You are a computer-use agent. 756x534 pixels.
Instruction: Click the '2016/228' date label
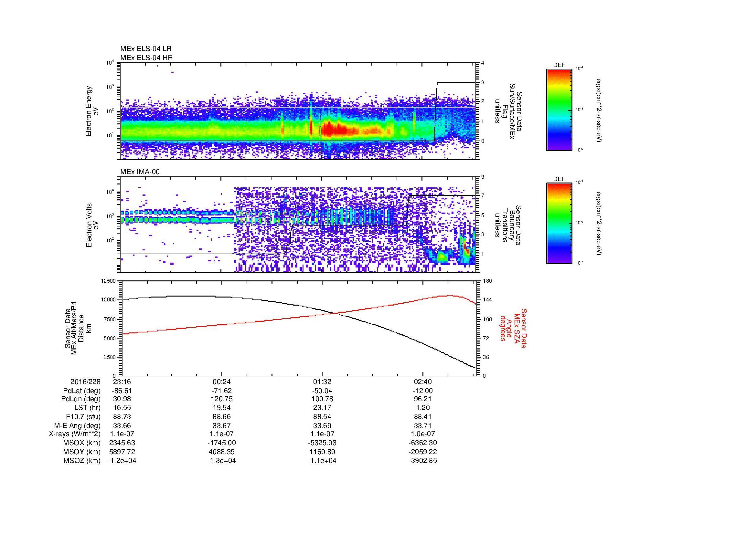pyautogui.click(x=85, y=382)
